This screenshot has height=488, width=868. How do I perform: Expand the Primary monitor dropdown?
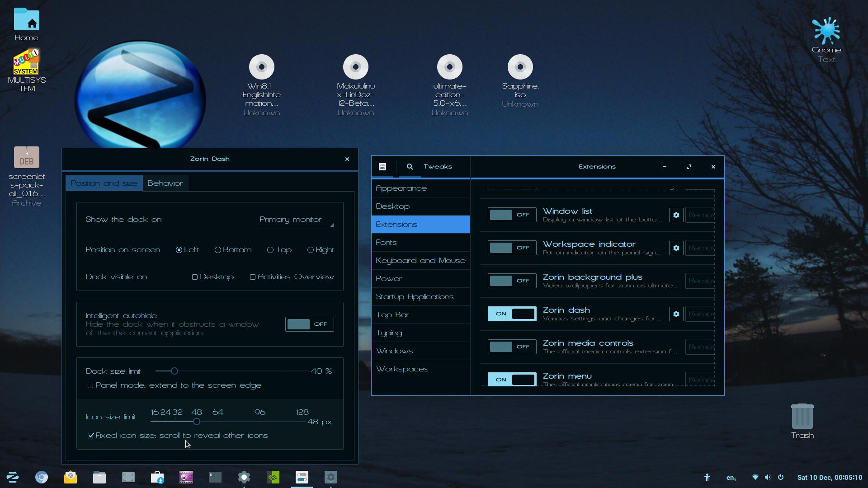[295, 220]
